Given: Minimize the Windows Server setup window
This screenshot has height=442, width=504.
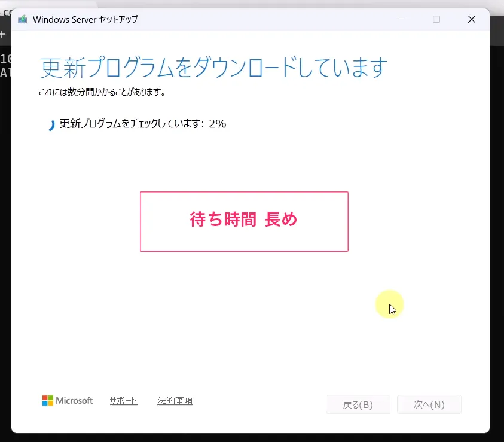Looking at the screenshot, I should click(x=401, y=19).
